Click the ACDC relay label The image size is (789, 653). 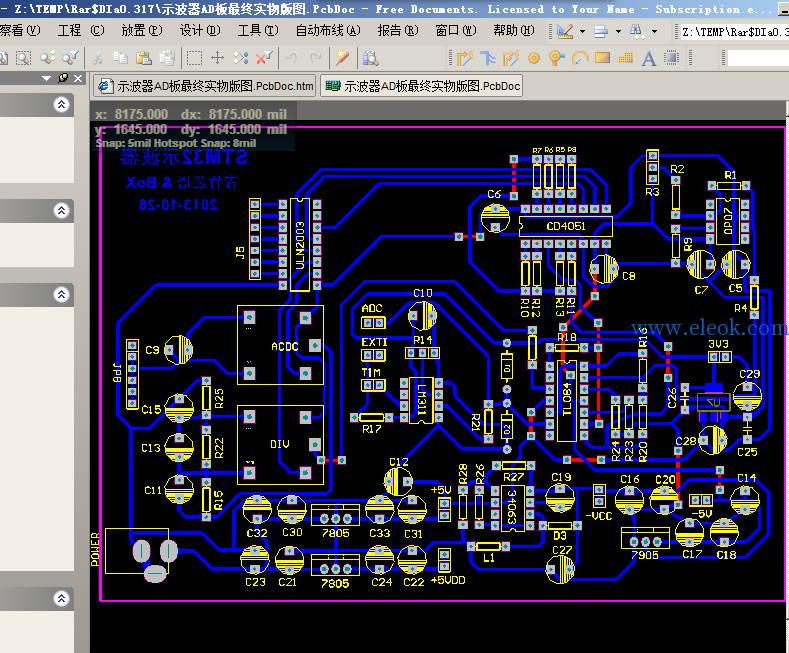(x=285, y=347)
